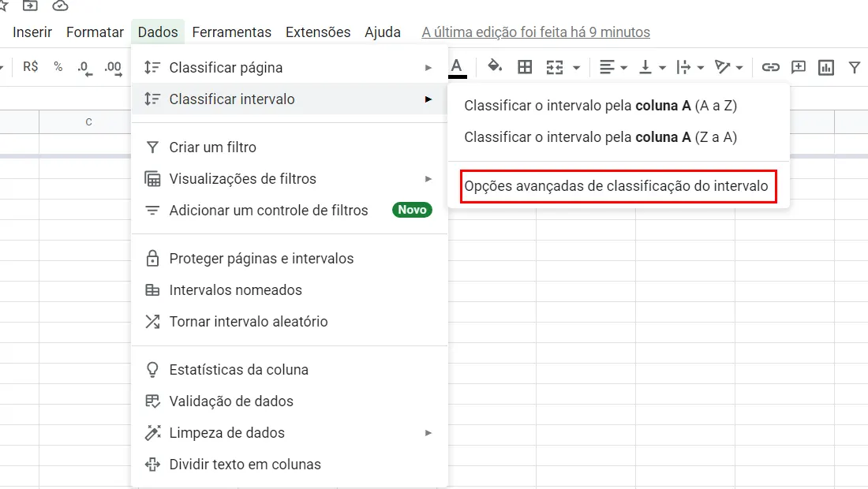Click the funnel icon beside Criar um filtro
The image size is (868, 489).
(152, 147)
